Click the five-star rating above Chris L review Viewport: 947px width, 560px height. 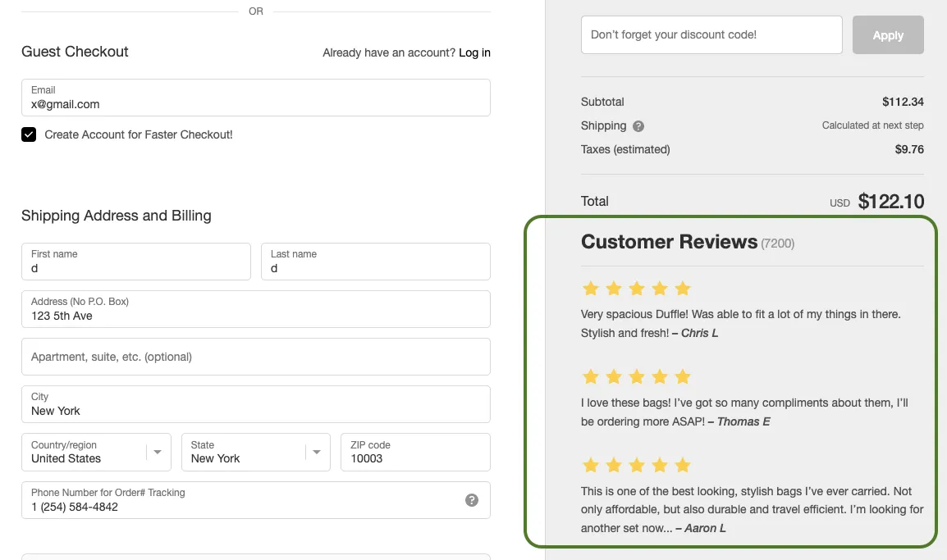tap(637, 289)
